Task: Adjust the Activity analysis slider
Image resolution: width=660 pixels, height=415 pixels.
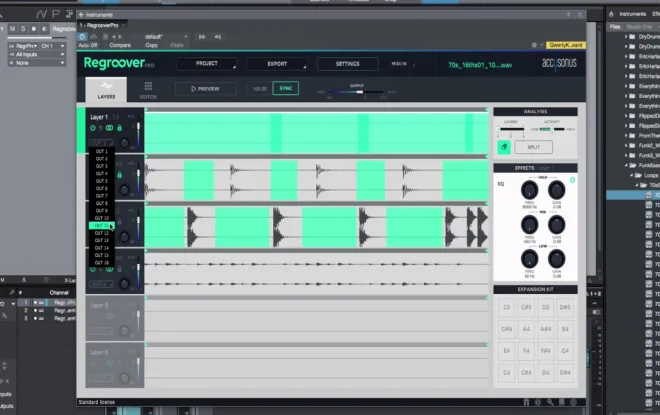Action: tap(552, 129)
